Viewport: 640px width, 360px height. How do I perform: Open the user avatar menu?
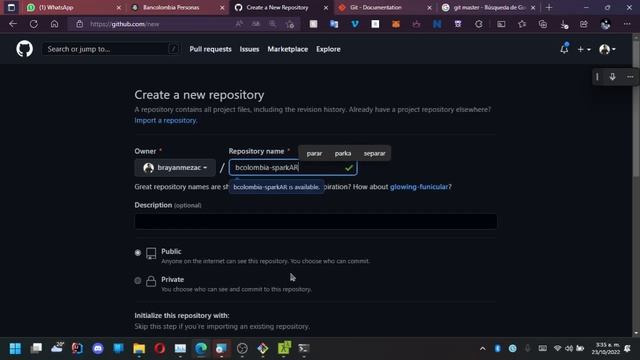[607, 49]
